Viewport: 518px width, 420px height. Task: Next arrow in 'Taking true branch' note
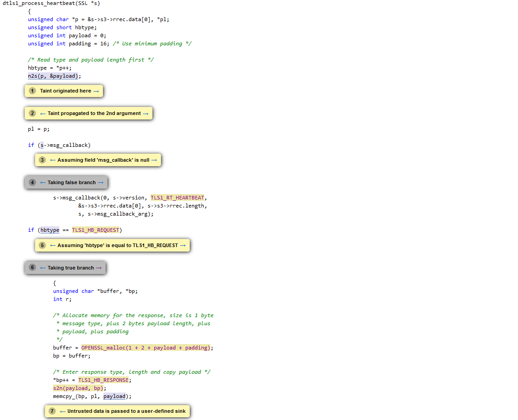pyautogui.click(x=99, y=268)
